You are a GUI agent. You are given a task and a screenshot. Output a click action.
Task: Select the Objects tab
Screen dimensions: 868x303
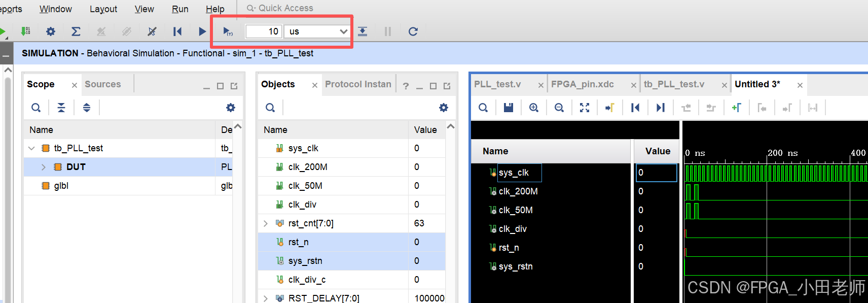278,84
